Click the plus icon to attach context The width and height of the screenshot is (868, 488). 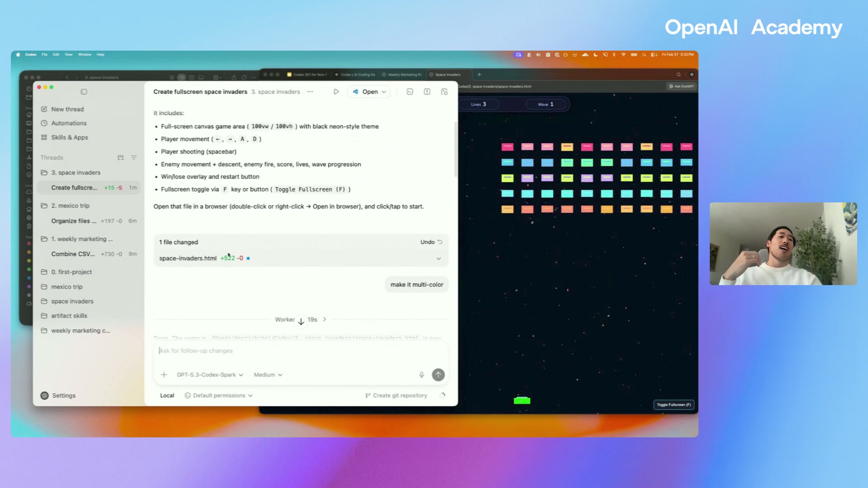coord(164,375)
